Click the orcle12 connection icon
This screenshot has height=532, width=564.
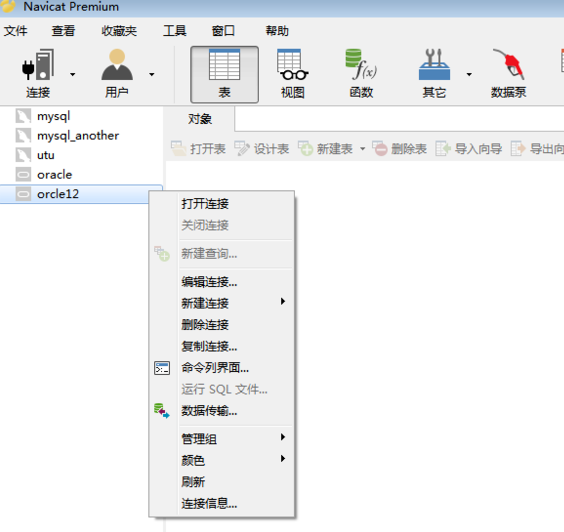tap(23, 194)
